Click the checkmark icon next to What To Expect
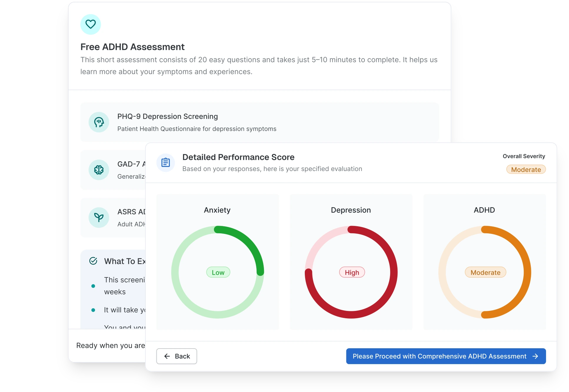 click(x=93, y=261)
